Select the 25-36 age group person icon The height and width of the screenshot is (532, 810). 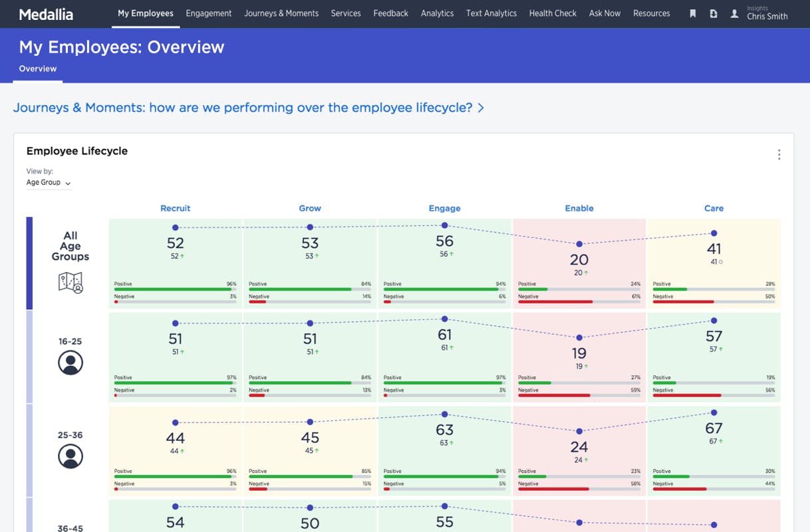tap(70, 456)
